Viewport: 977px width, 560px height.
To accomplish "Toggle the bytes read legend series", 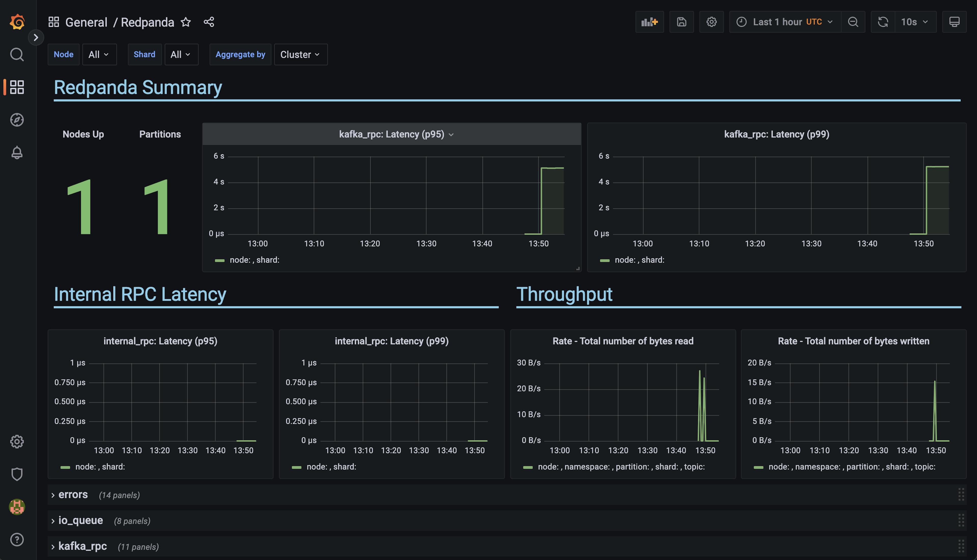I will point(621,467).
